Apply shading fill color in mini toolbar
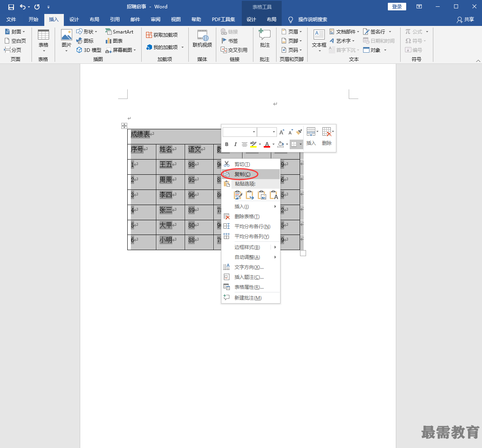Screen dimensions: 482x448 (281, 144)
